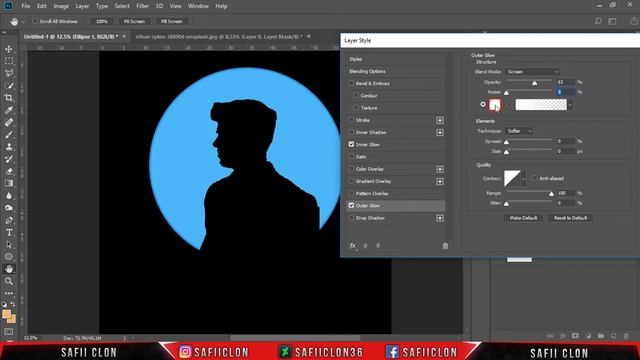Add another Drop Shadow with plus
The width and height of the screenshot is (640, 360).
[440, 218]
